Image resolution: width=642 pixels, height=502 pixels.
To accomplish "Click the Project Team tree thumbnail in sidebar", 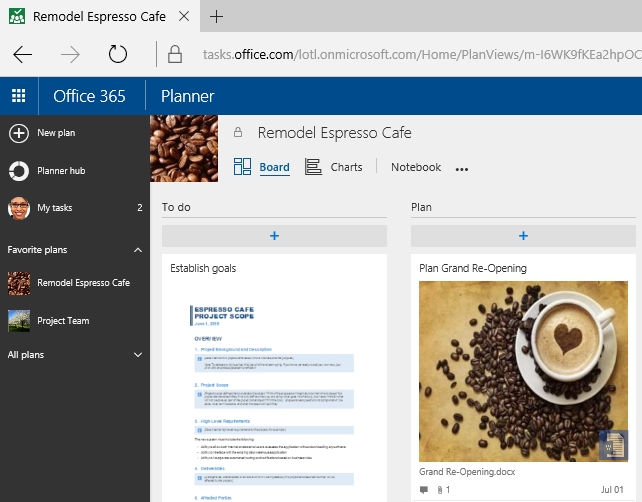I will click(x=19, y=321).
